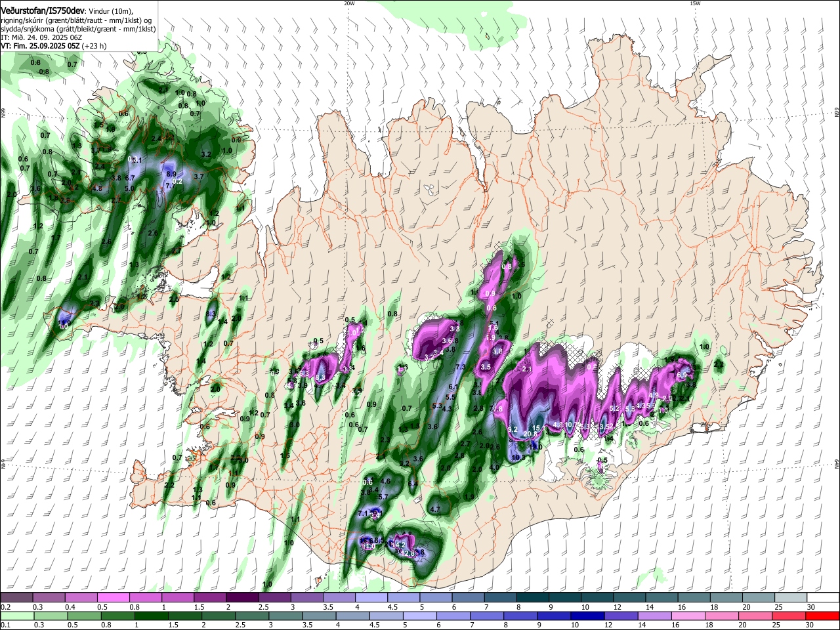
Task: Pick the light pink rain-scale swatch at 16
Action: point(688,616)
